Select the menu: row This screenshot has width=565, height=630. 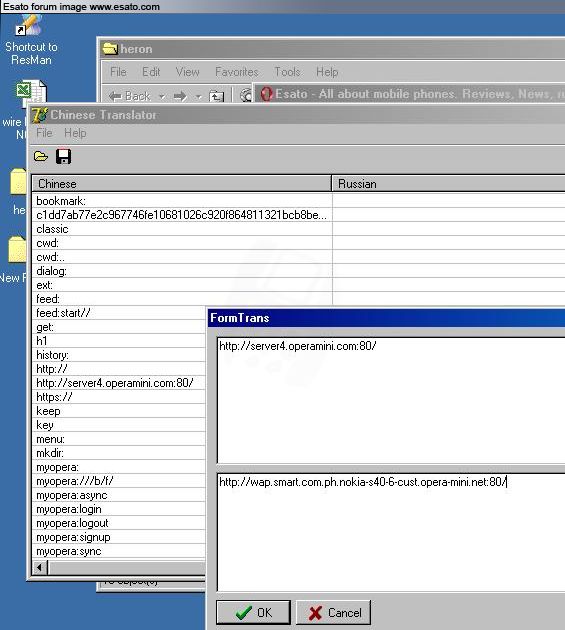119,439
